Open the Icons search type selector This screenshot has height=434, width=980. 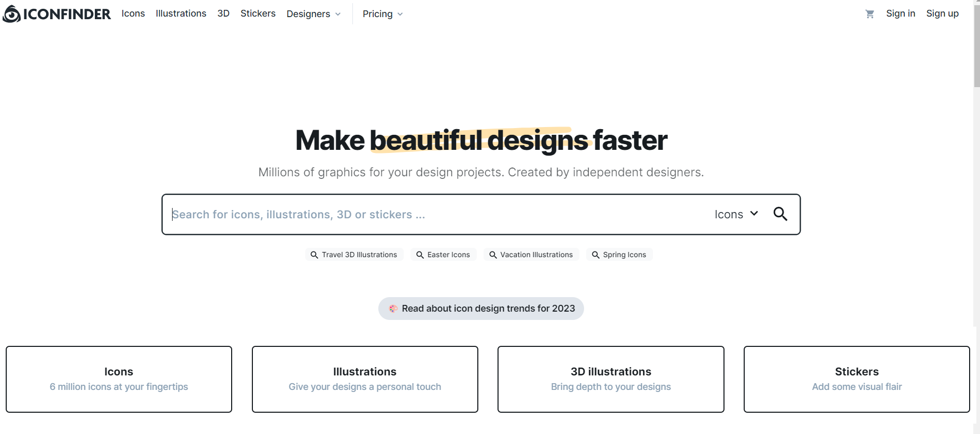click(736, 214)
